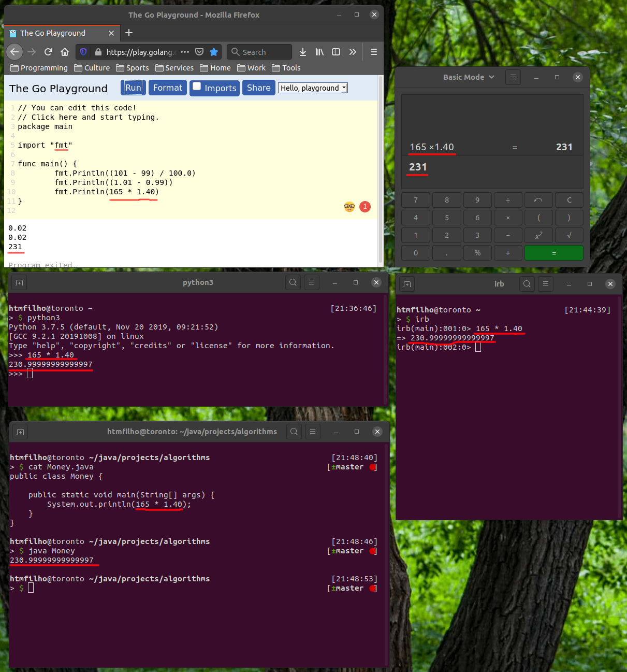Click the Firefox Search field
Image resolution: width=627 pixels, height=672 pixels.
(259, 52)
